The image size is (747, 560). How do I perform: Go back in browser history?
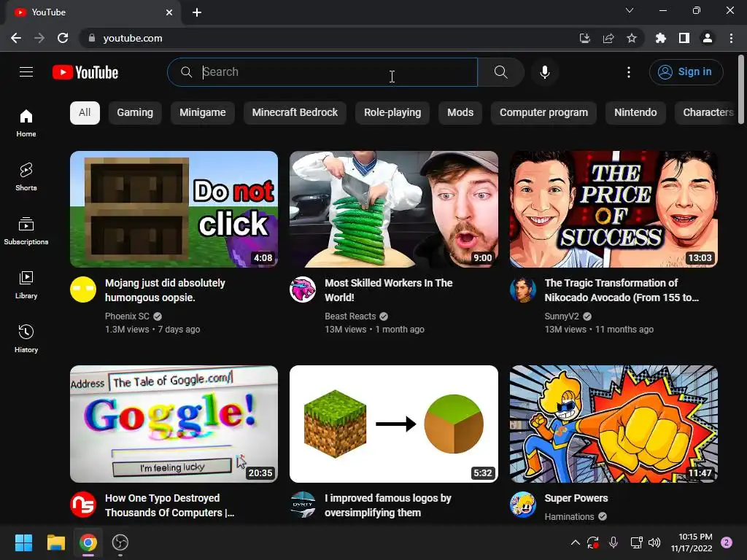(x=16, y=38)
